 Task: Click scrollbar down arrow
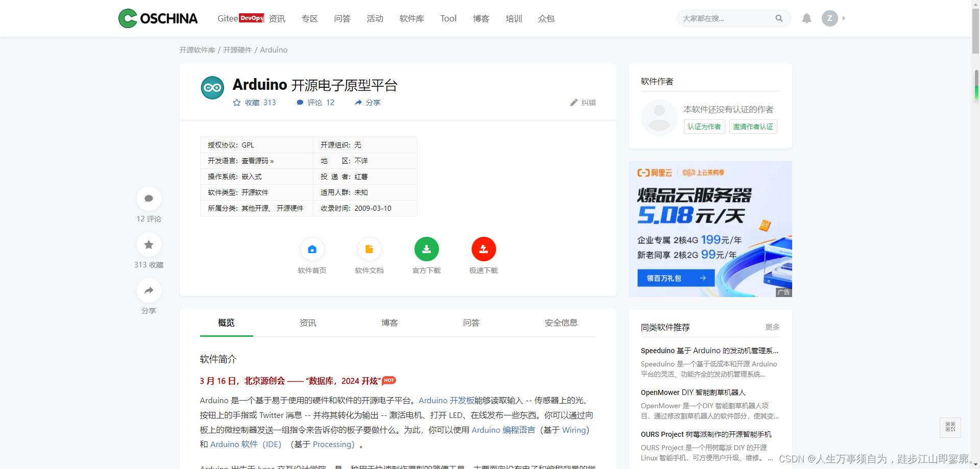976,465
